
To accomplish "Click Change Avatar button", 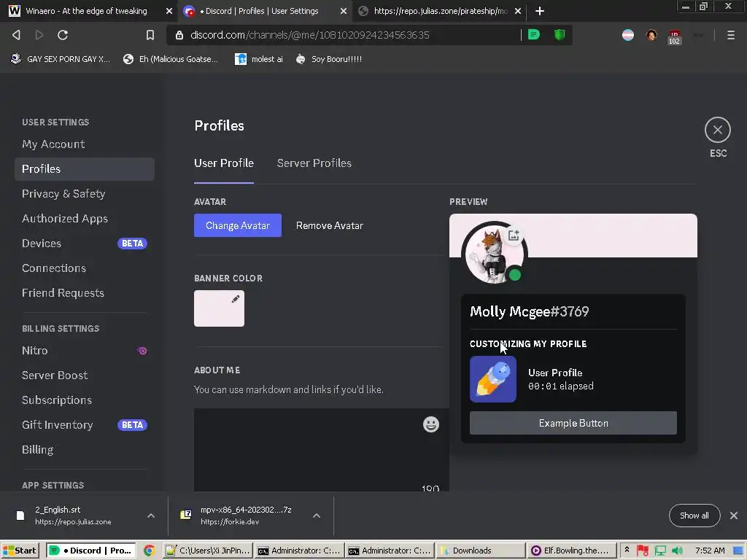I will (x=237, y=225).
